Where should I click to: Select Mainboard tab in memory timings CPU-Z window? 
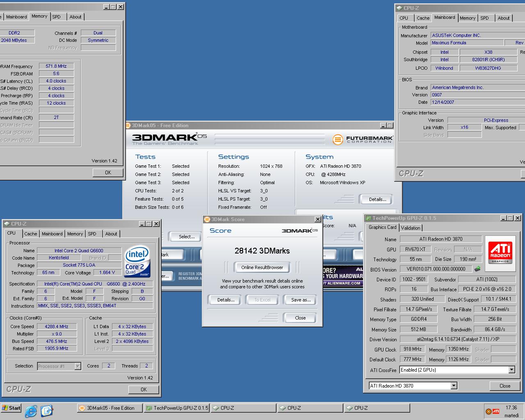click(16, 17)
